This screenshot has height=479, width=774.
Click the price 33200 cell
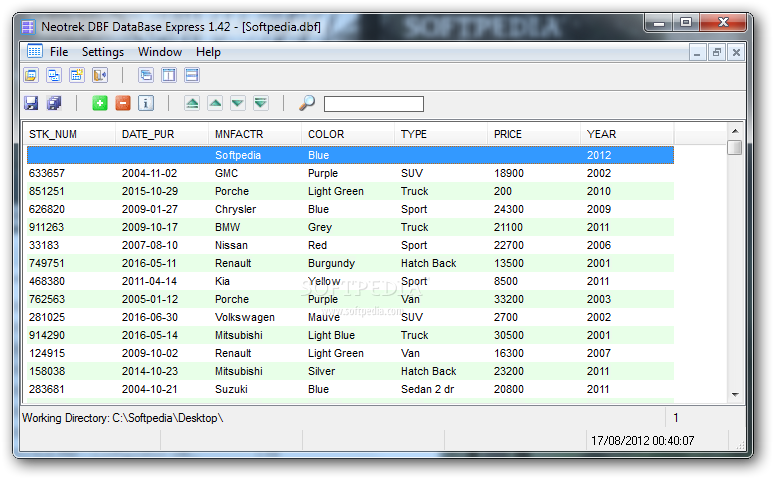click(x=509, y=299)
